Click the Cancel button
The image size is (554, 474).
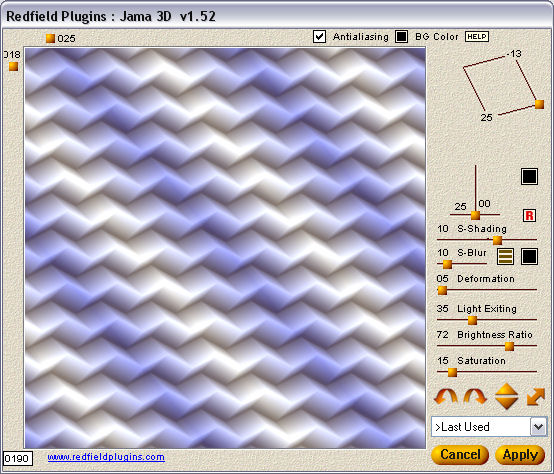click(460, 455)
